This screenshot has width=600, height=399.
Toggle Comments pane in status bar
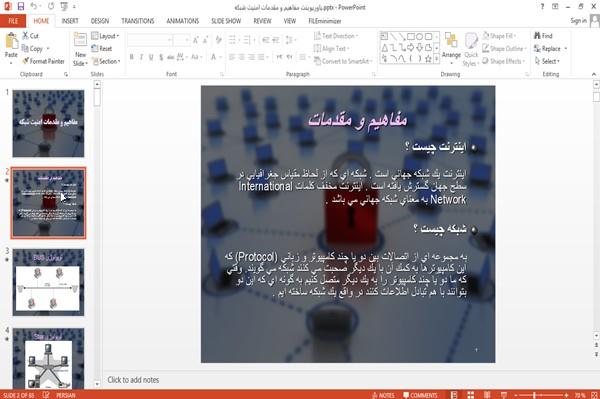(x=420, y=395)
